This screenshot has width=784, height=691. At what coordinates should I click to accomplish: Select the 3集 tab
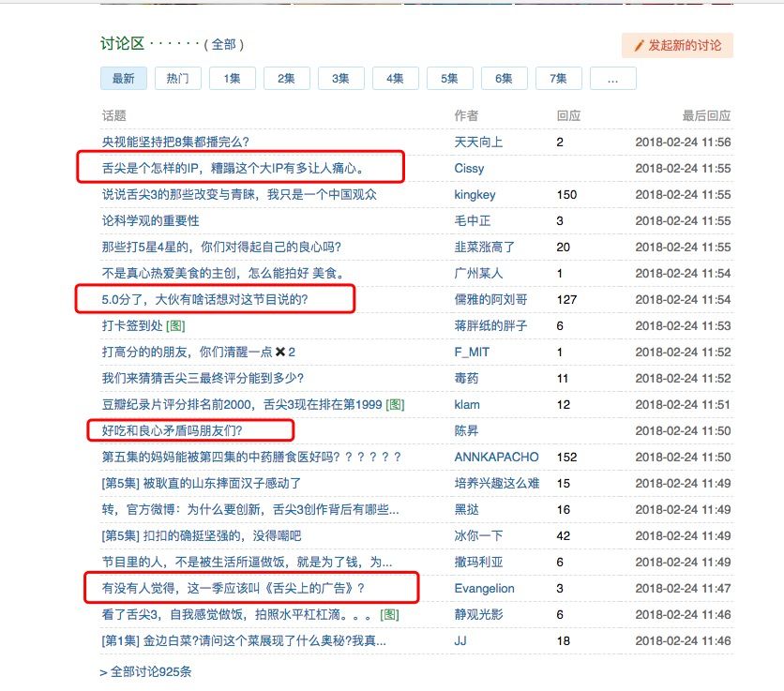point(341,79)
